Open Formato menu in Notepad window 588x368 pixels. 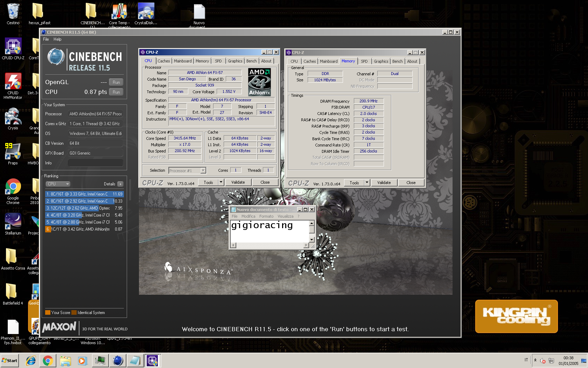(266, 216)
